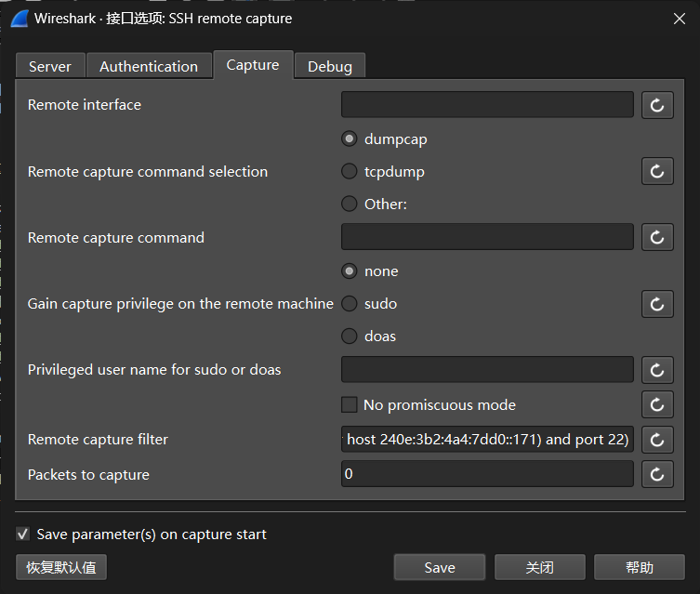This screenshot has height=594, width=700.
Task: Switch to the Server tab
Action: click(x=50, y=66)
